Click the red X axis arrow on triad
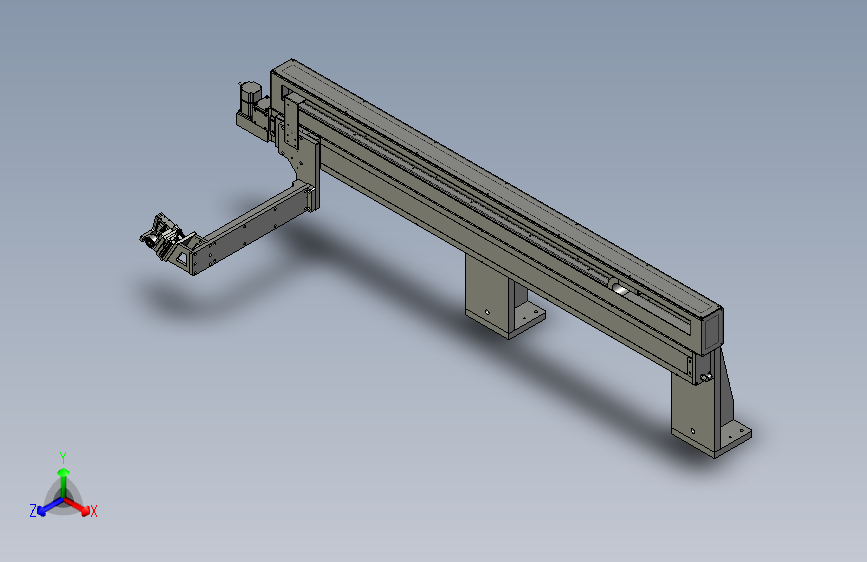This screenshot has height=562, width=867. tap(77, 506)
